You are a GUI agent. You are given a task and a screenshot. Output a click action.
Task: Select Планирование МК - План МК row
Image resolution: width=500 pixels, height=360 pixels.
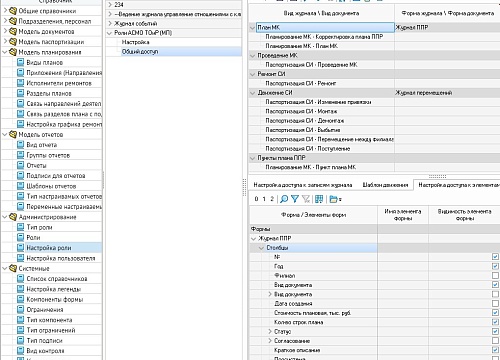301,46
